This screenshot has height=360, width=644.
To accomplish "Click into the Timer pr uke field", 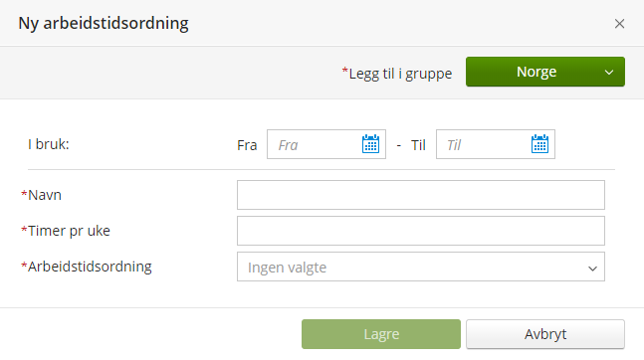I will pos(421,231).
